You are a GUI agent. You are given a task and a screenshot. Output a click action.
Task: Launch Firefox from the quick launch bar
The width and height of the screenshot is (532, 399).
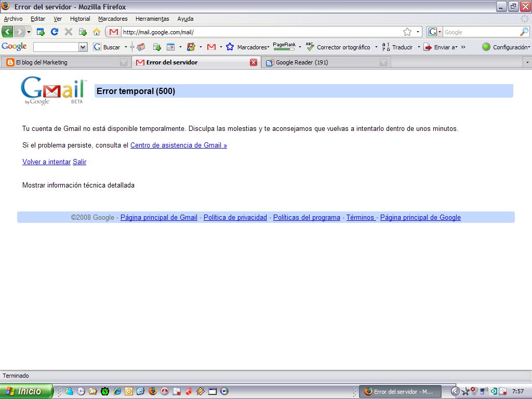pos(153,391)
